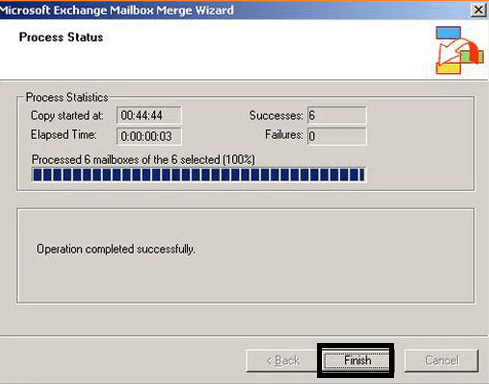The height and width of the screenshot is (384, 489).
Task: Click the mailbox processing progress bar
Action: tap(199, 175)
